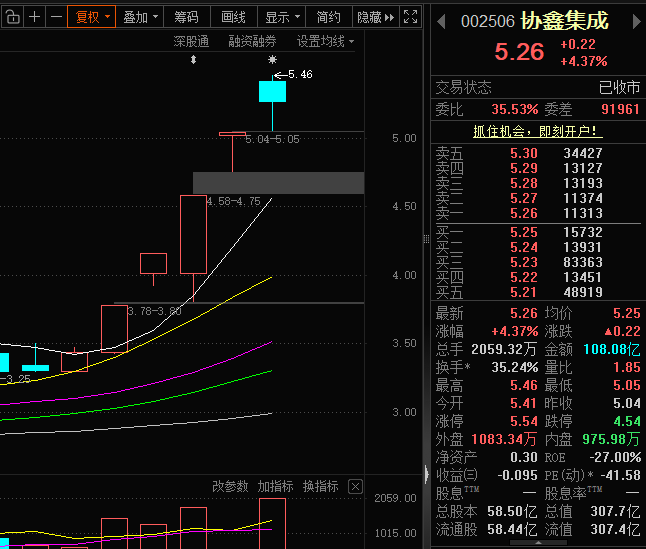Click 外盘 value 1083.34万
The height and width of the screenshot is (549, 646).
[504, 439]
